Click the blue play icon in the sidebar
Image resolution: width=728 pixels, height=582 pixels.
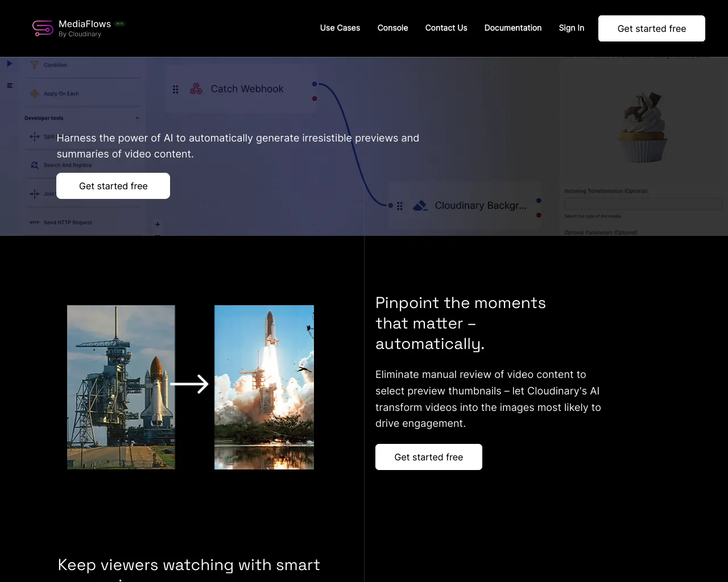click(x=9, y=64)
